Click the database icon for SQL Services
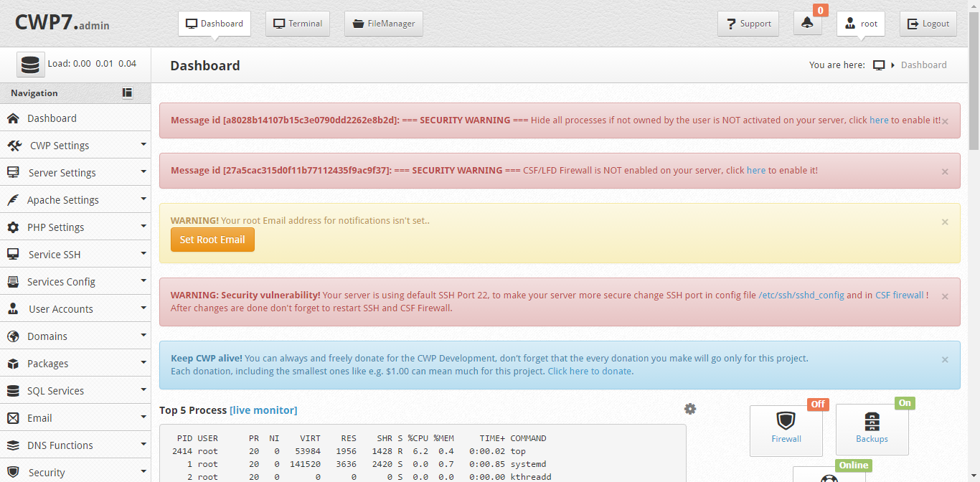 13,391
